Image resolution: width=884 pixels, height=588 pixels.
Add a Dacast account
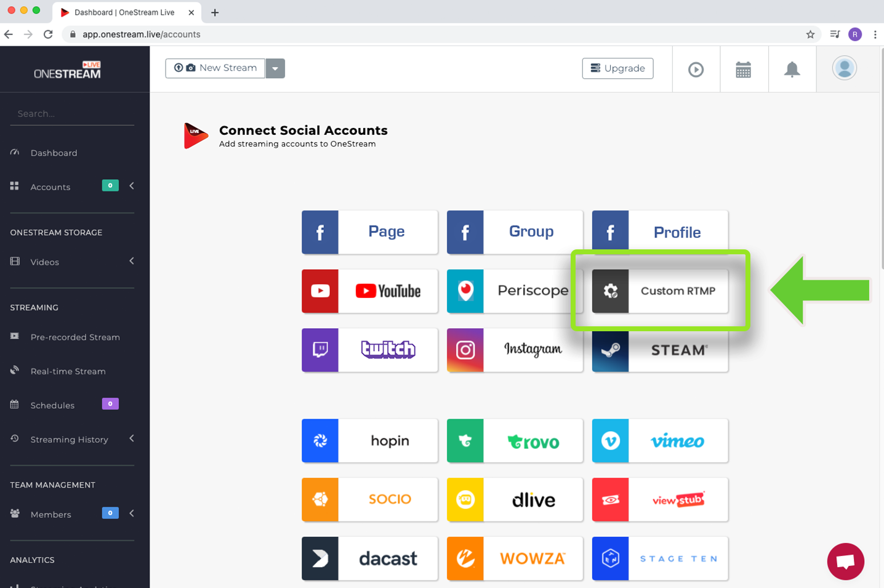369,558
